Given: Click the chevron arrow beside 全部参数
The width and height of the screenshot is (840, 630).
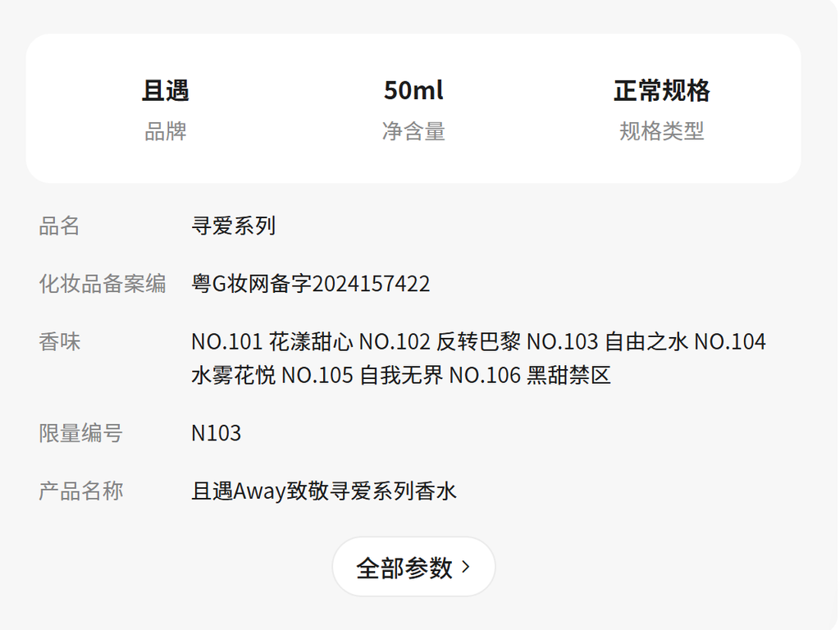Looking at the screenshot, I should (x=466, y=566).
